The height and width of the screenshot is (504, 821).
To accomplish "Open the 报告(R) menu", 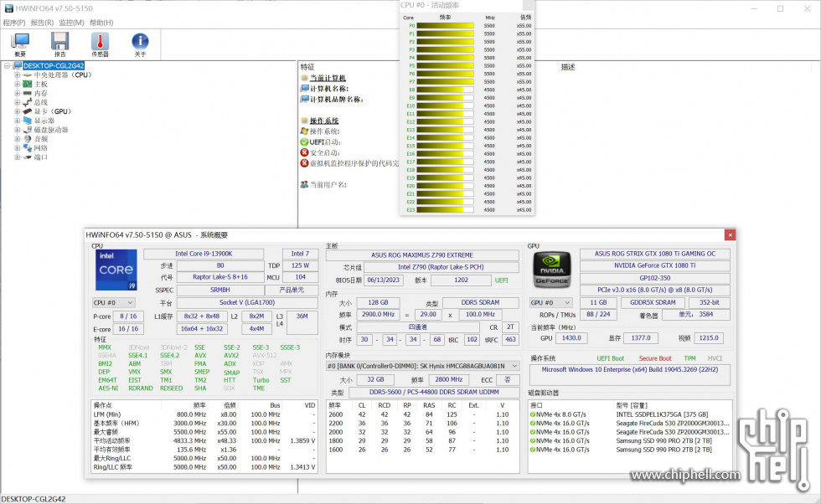I will [42, 23].
